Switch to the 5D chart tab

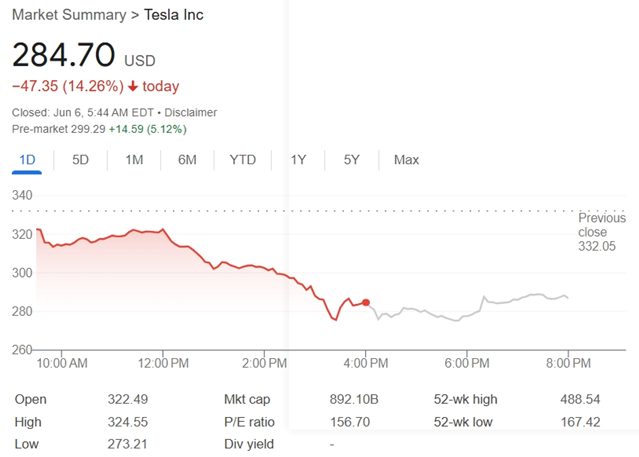80,160
